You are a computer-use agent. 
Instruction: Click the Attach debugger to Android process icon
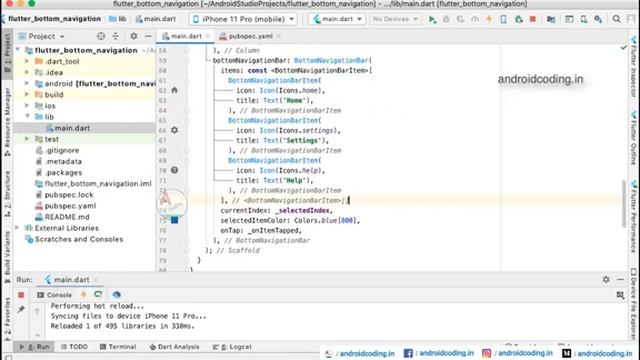coord(519,19)
